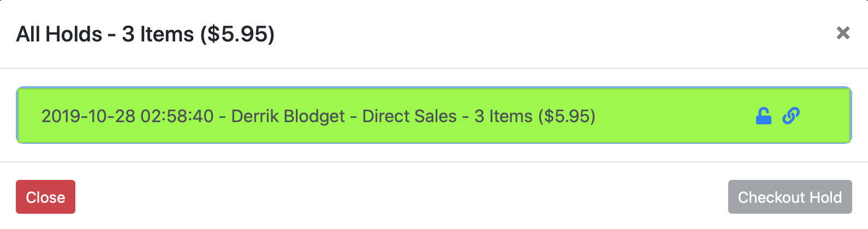
Task: Dismiss the dialog with the X icon
Action: click(x=843, y=33)
